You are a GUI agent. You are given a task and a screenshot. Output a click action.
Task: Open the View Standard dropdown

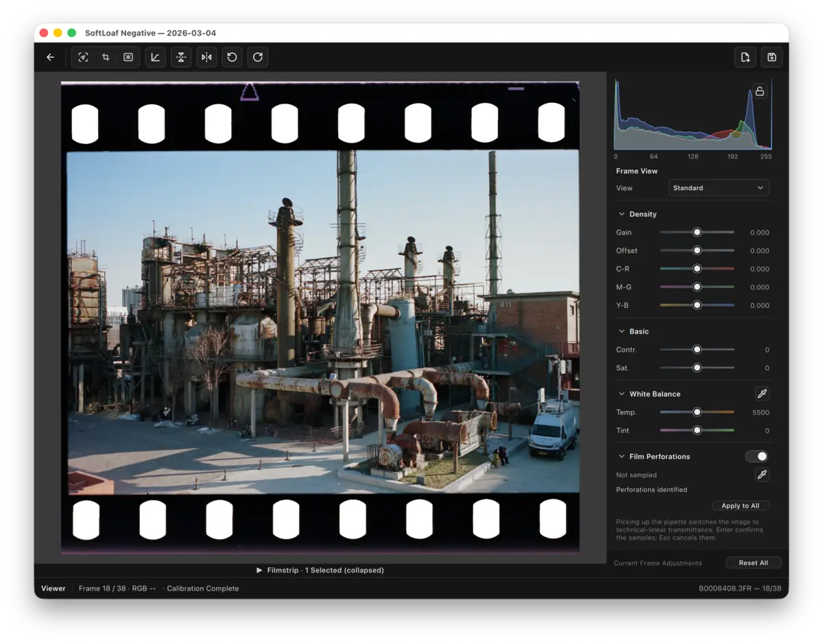tap(719, 188)
